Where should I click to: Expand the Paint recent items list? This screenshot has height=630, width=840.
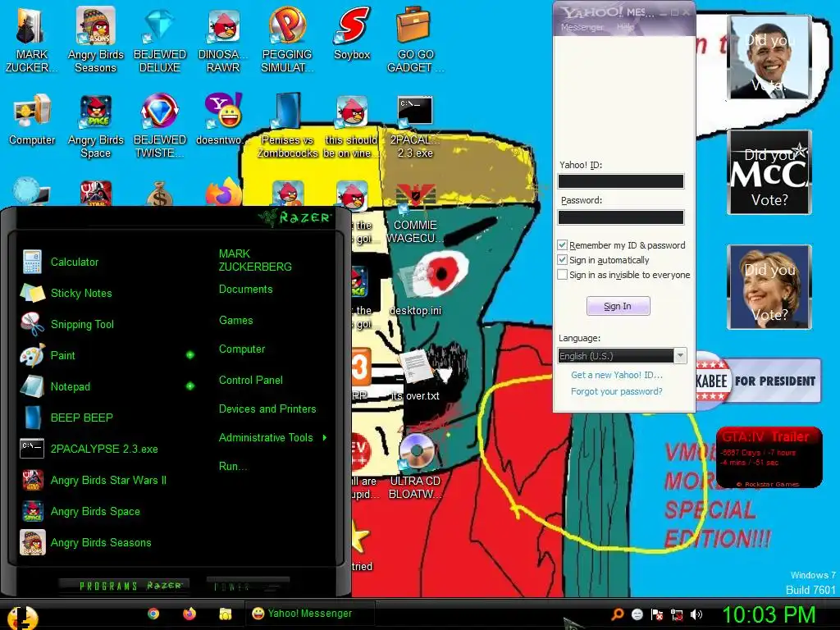pos(190,354)
